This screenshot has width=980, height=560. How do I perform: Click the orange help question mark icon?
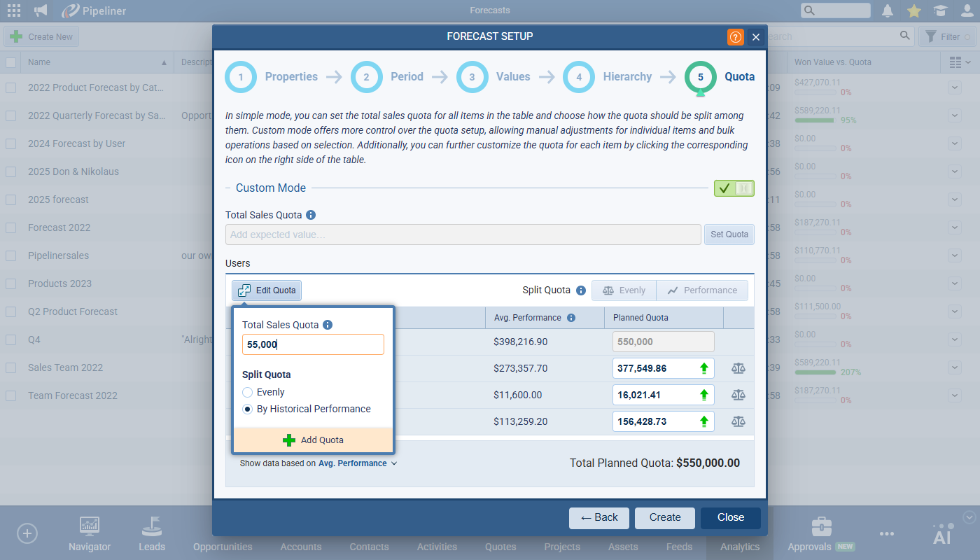click(x=736, y=37)
